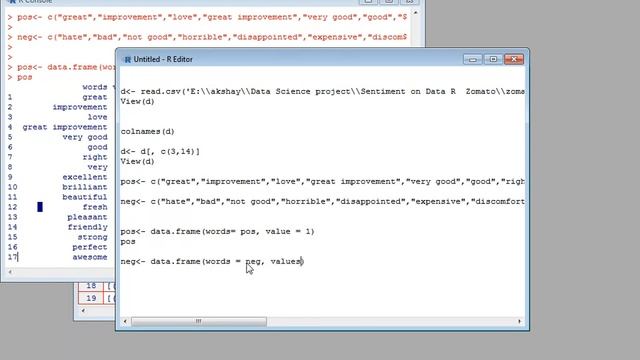Click the red neg<- command line in R Console
Viewport: 640px width, 360px height.
[x=207, y=37]
